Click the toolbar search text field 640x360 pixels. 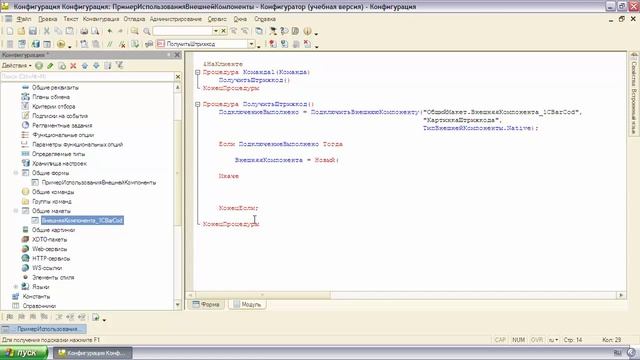coord(182,31)
